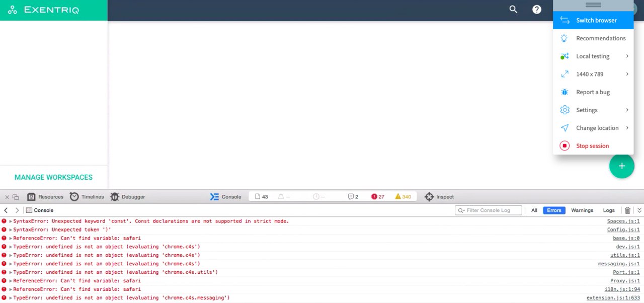The width and height of the screenshot is (644, 303).
Task: Open the Inspect element crosshair tool
Action: coord(439,197)
